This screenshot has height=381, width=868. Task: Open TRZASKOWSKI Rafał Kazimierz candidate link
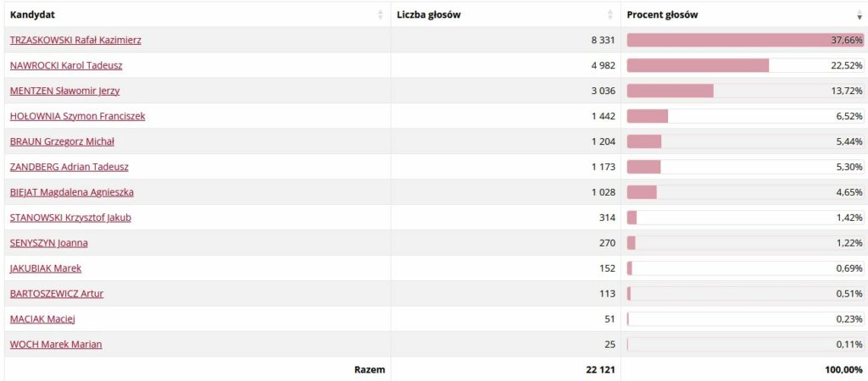(75, 40)
